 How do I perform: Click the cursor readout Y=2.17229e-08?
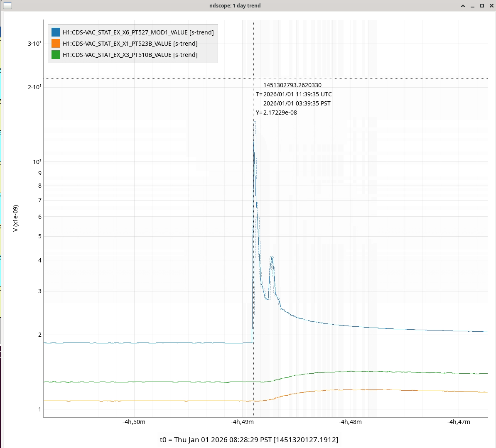(276, 113)
